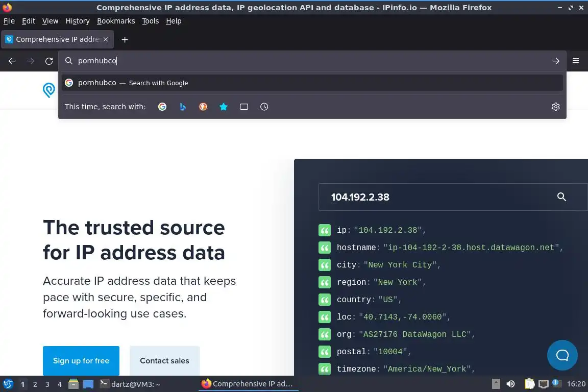Screen dimensions: 588x392
Task: Open the network monitor tray icon
Action: point(544,384)
